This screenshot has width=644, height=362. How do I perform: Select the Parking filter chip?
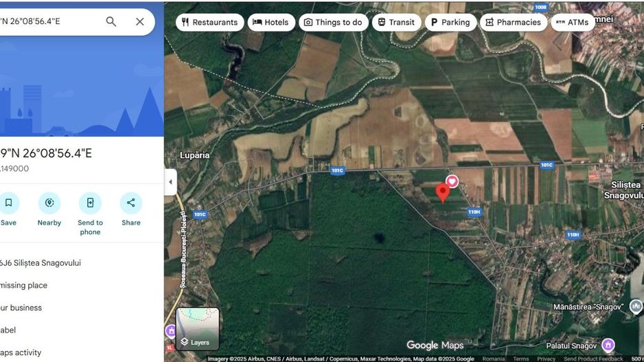coord(450,22)
